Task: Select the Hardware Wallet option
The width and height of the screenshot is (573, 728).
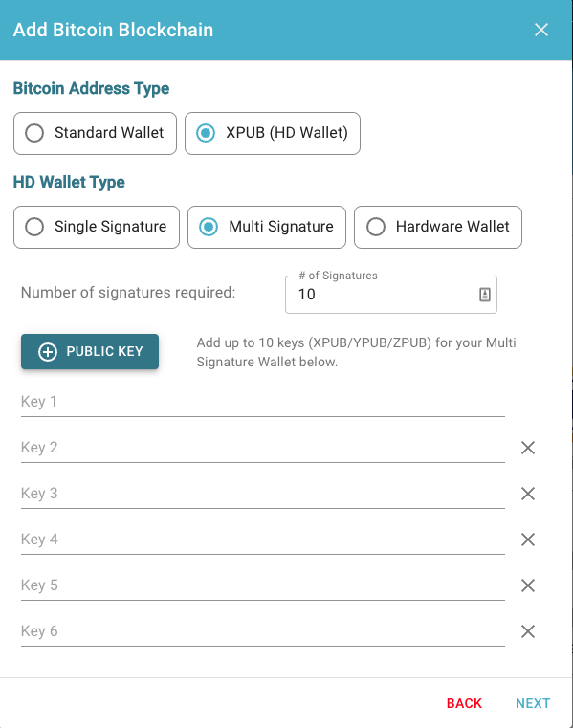Action: [x=438, y=227]
